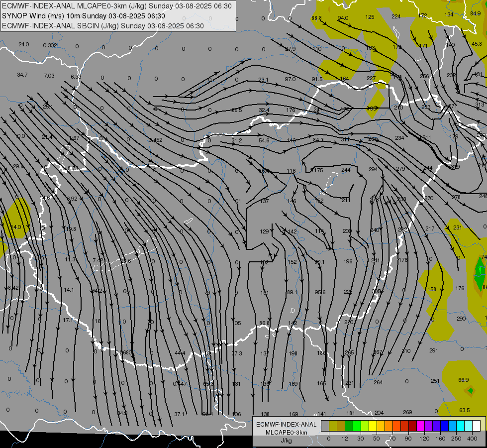Click the grid value 77.3

pyautogui.click(x=237, y=353)
